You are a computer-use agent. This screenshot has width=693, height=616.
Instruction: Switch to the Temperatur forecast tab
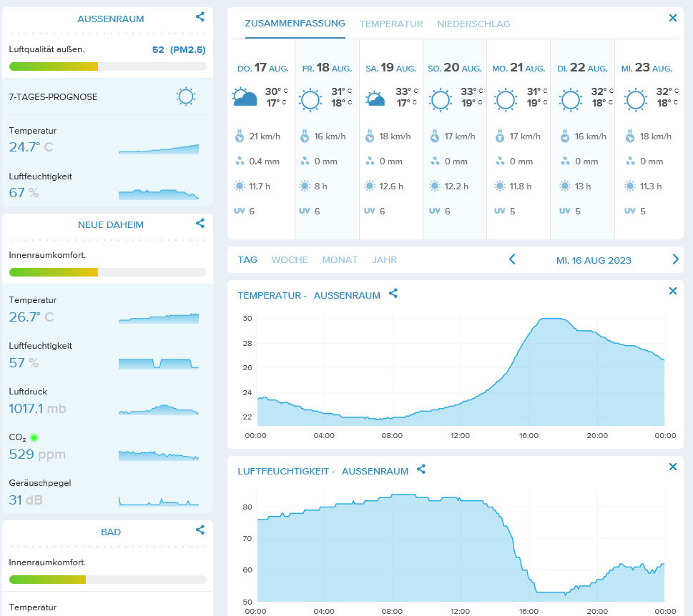[x=391, y=24]
